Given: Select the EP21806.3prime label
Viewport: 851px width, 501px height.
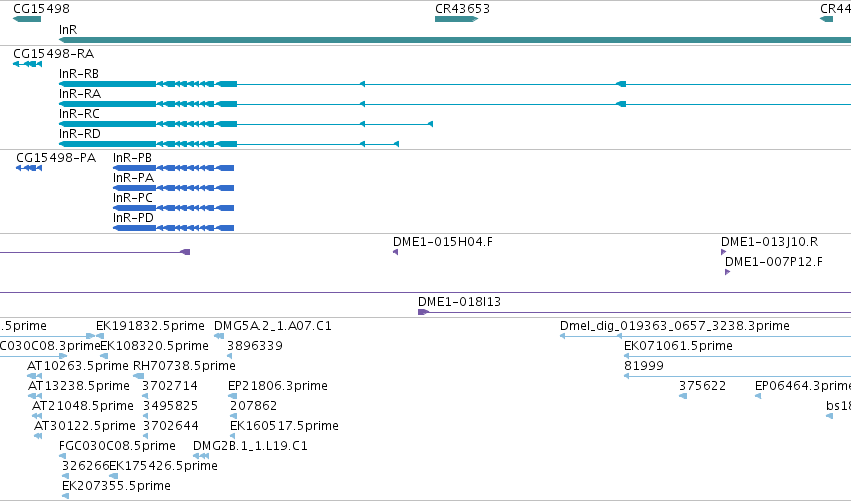Looking at the screenshot, I should click(278, 386).
